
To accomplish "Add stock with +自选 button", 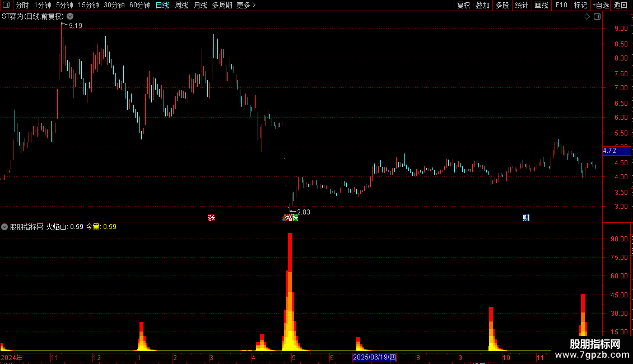I will point(601,5).
